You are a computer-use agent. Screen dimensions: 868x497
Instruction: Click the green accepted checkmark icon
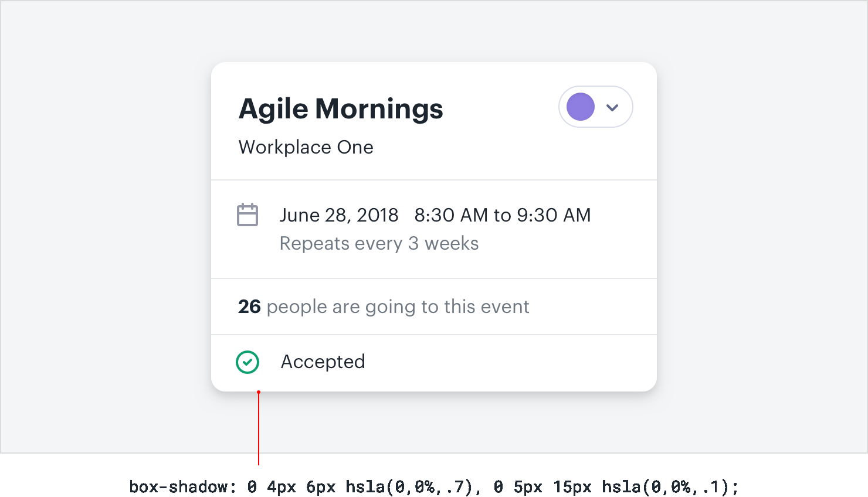point(247,362)
